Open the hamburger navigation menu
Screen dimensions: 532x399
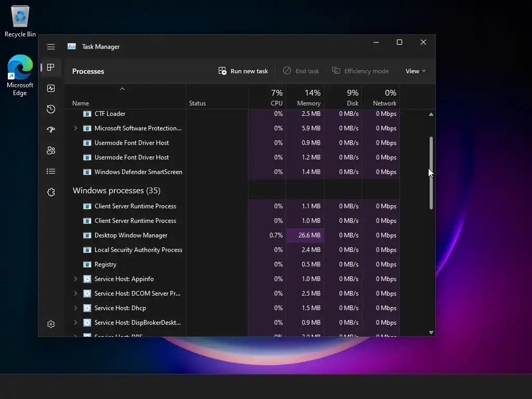click(x=51, y=47)
